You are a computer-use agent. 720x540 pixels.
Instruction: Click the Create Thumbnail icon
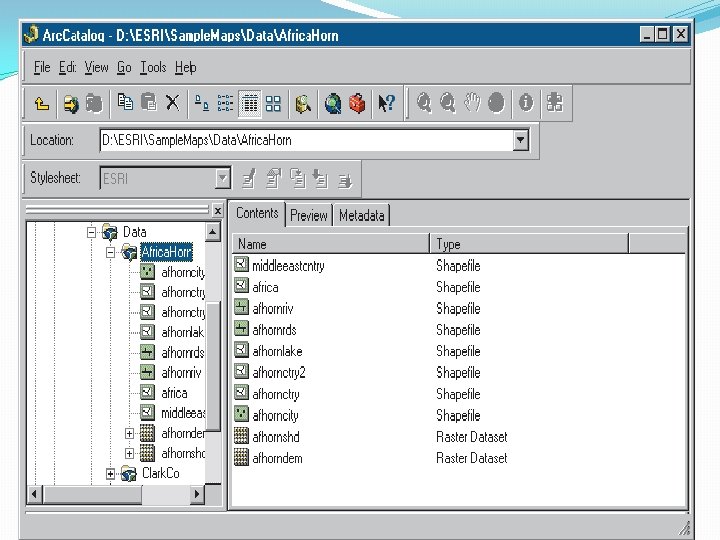[x=555, y=102]
